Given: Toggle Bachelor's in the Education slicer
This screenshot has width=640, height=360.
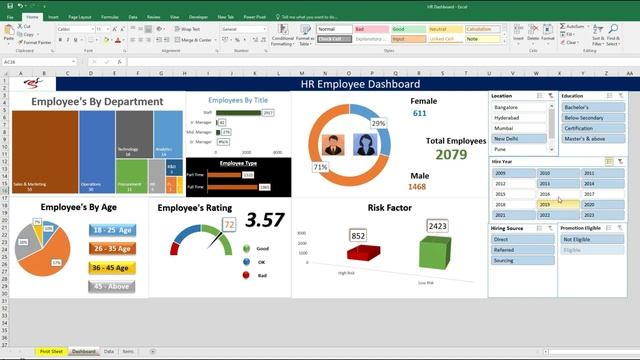Looking at the screenshot, I should (x=593, y=107).
